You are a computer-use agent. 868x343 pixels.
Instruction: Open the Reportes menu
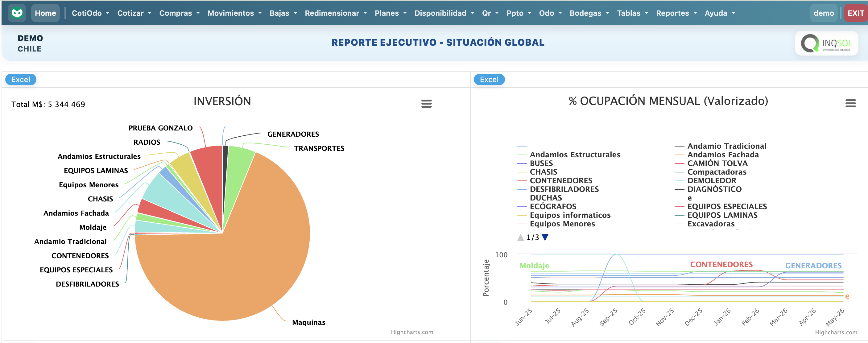pos(676,13)
